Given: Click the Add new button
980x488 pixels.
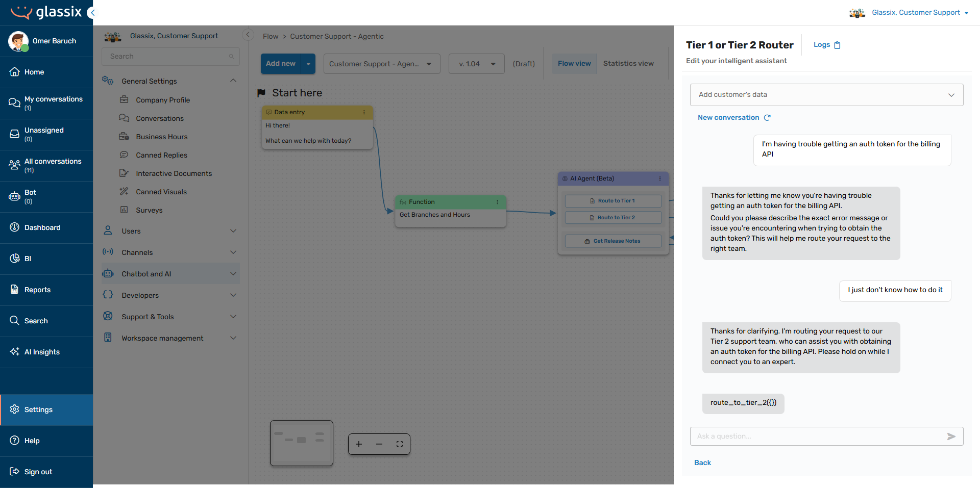Looking at the screenshot, I should (x=281, y=64).
